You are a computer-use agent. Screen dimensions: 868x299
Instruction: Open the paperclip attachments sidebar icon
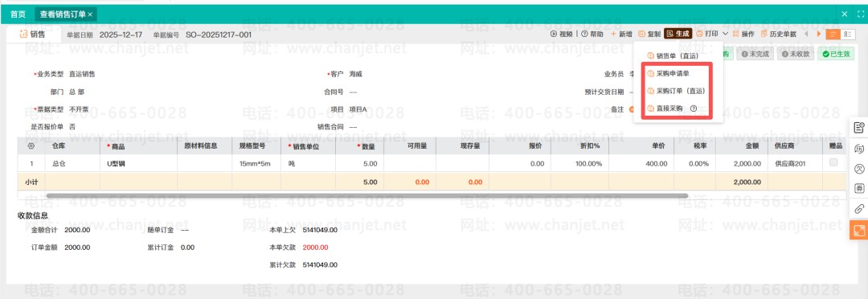pyautogui.click(x=858, y=209)
